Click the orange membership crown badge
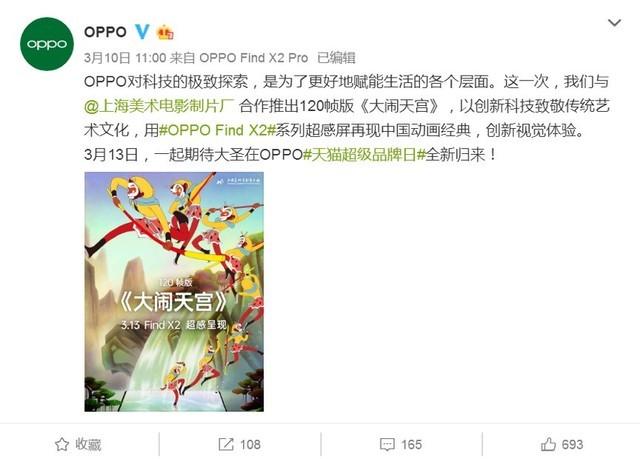This screenshot has height=459, width=640. [x=165, y=32]
